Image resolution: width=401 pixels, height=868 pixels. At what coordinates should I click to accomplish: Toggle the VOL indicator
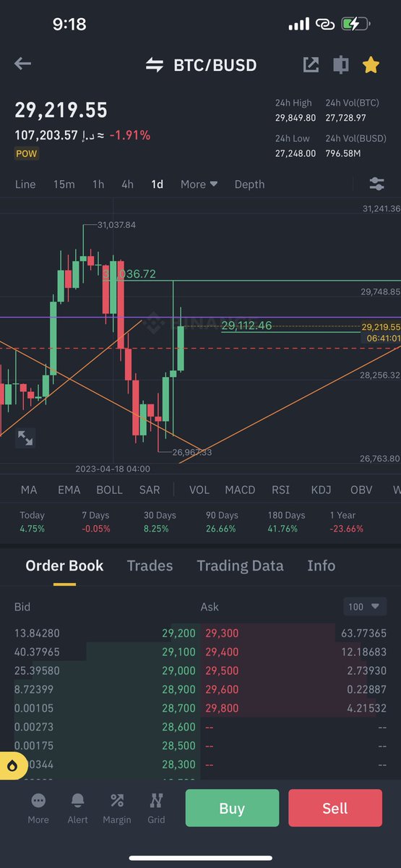[x=199, y=490]
